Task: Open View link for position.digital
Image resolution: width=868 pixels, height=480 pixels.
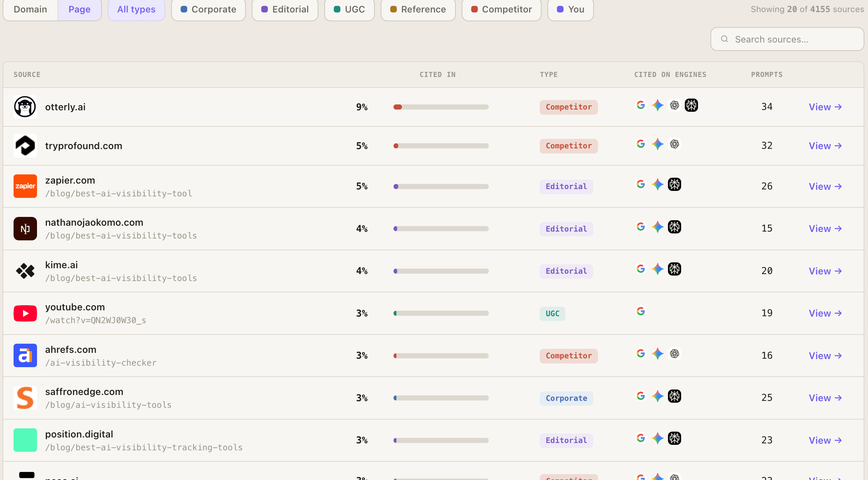Action: (x=825, y=440)
